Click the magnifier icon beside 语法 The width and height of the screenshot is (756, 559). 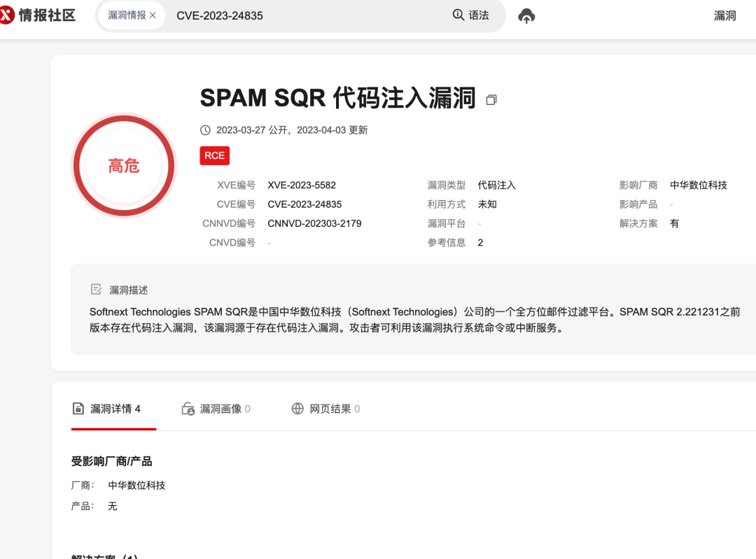coord(458,15)
